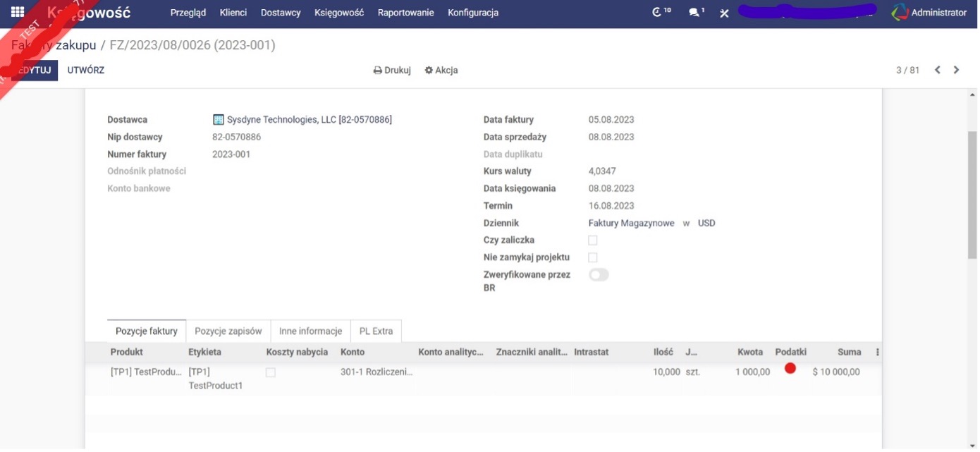Open the Akcja dropdown
Image resolution: width=980 pixels, height=452 pixels.
441,71
